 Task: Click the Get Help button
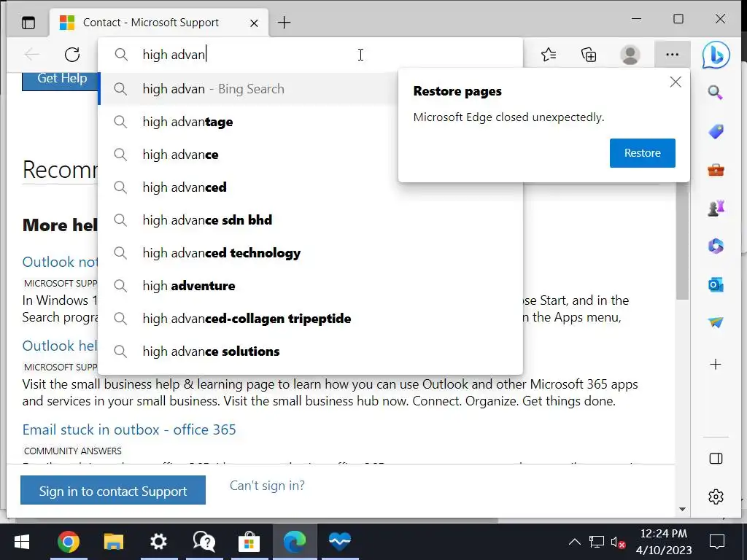(x=60, y=80)
